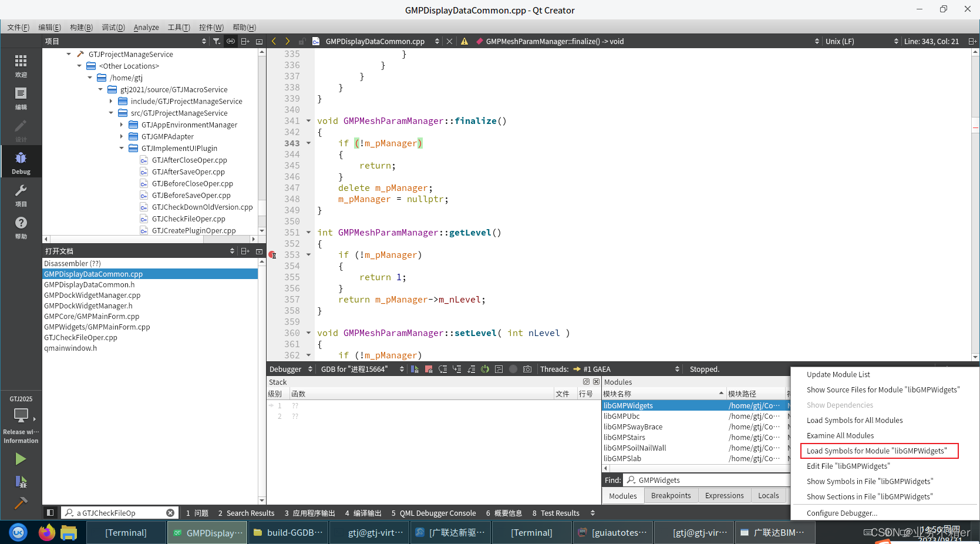Switch to the Breakpoints tab
Screen dimensions: 980x544
(x=671, y=496)
